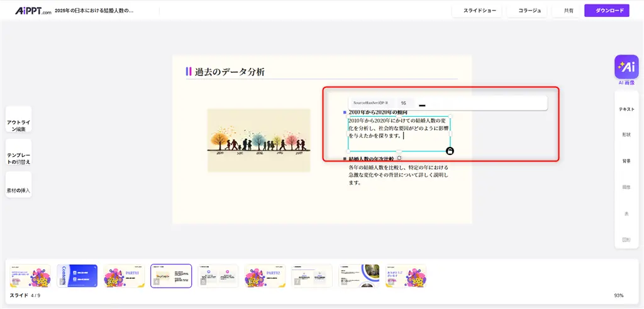
Task: Click the lock icon on text box
Action: (450, 151)
